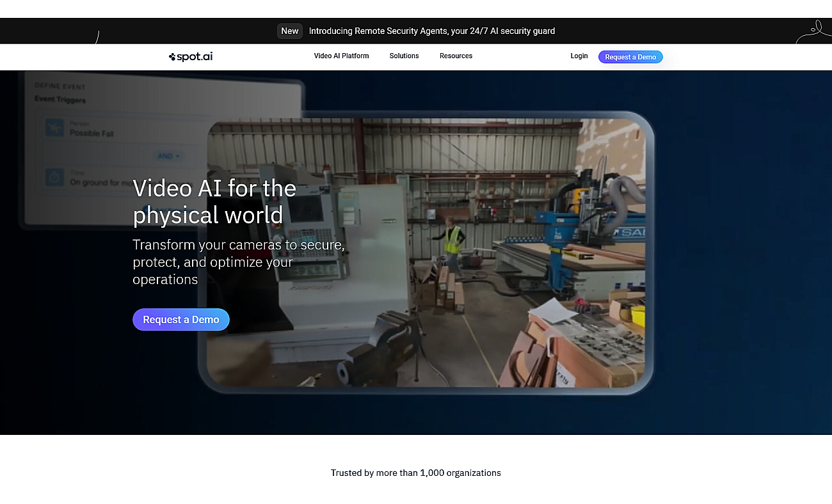Open the Video AI Platform menu

(341, 56)
